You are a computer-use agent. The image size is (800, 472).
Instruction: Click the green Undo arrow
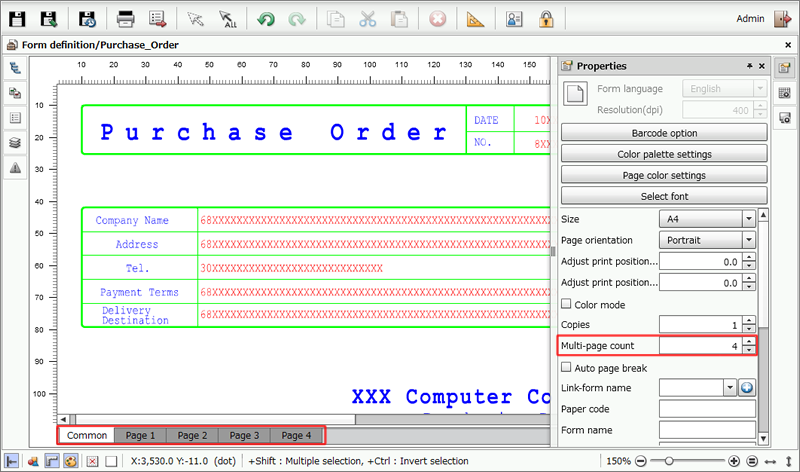266,19
